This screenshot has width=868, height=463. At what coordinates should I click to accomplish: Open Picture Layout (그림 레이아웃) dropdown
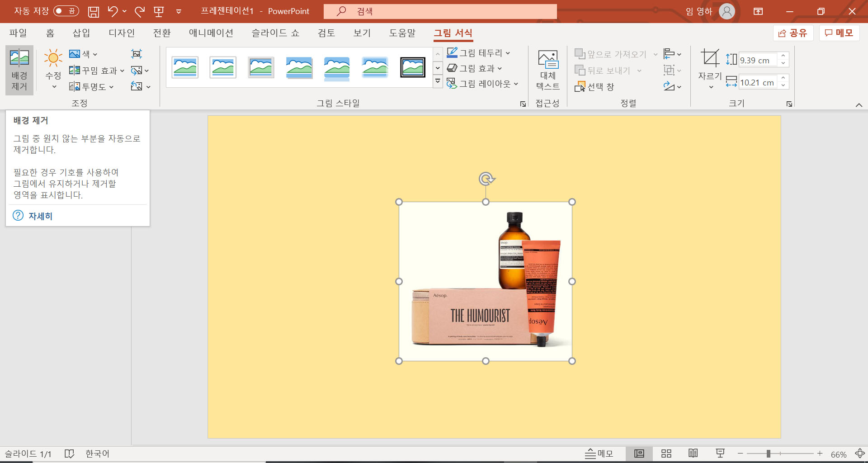[x=482, y=84]
